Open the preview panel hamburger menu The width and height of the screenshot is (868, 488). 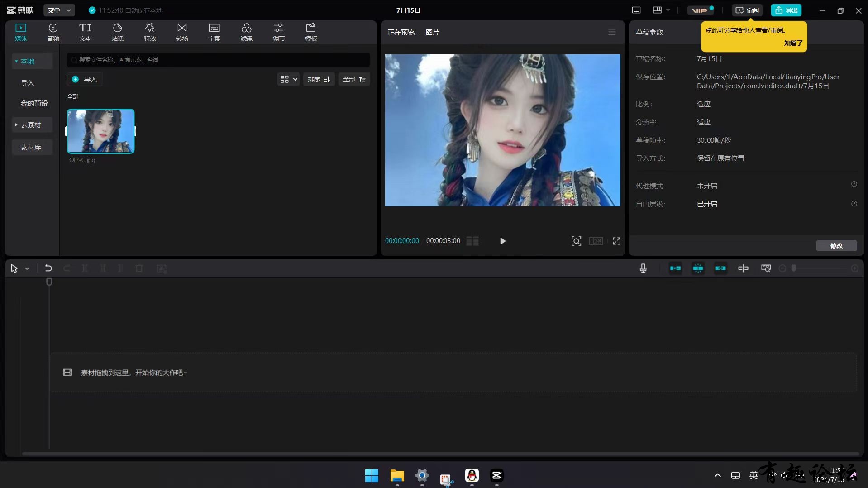612,32
